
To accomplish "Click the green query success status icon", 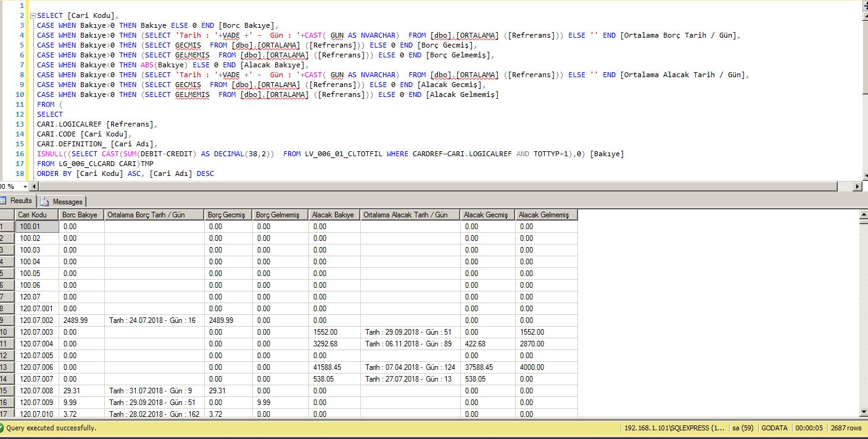I will click(x=2, y=428).
